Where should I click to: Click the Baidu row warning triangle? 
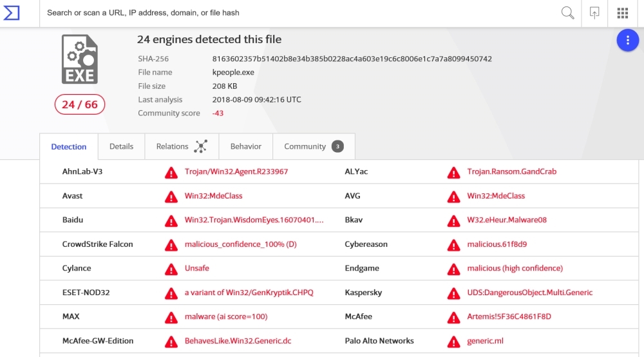pyautogui.click(x=171, y=221)
